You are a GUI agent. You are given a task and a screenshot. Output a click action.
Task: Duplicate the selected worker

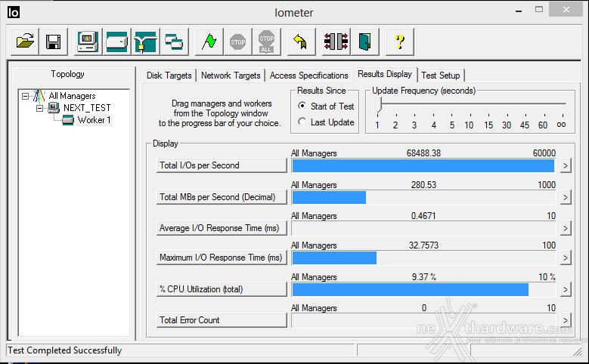pyautogui.click(x=174, y=42)
